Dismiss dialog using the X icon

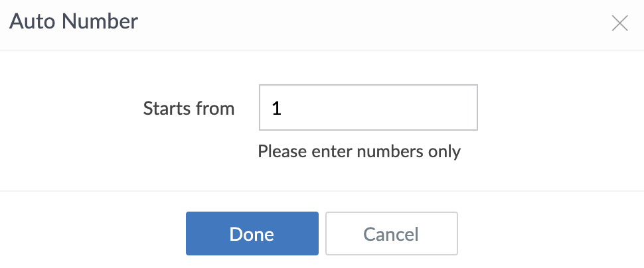click(x=619, y=24)
